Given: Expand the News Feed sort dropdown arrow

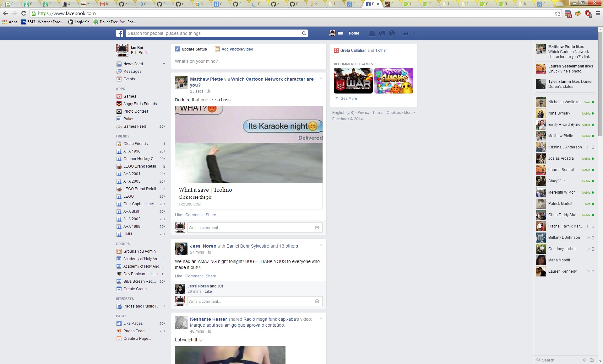Looking at the screenshot, I should [164, 64].
